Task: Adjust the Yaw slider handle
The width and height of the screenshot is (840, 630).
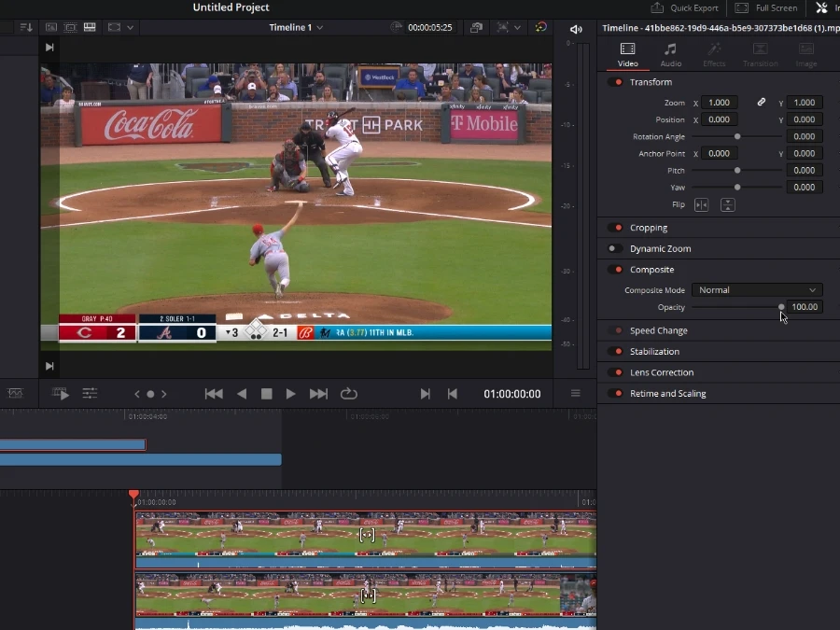Action: coord(737,188)
